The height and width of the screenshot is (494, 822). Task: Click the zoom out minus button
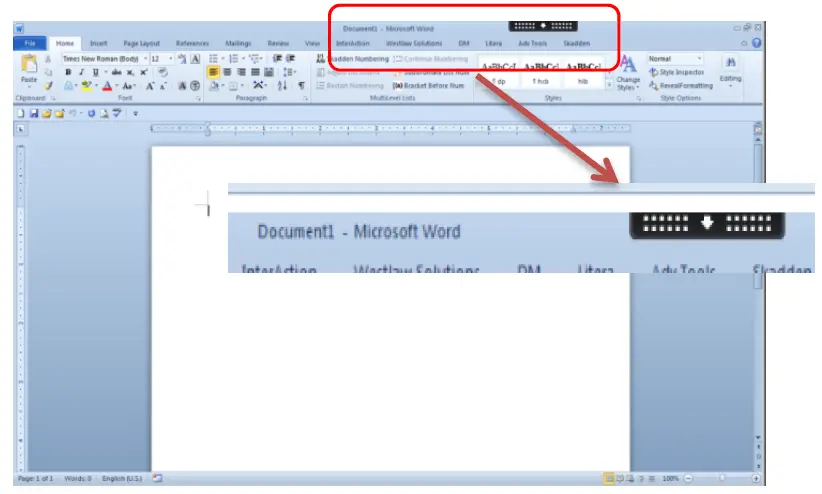pyautogui.click(x=688, y=478)
